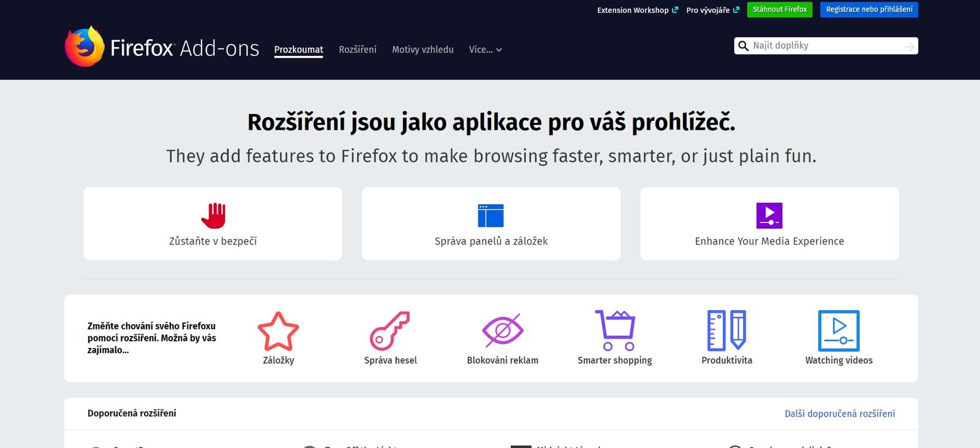This screenshot has width=980, height=448.
Task: Click Pro vývojáře external link icon
Action: pyautogui.click(x=736, y=10)
